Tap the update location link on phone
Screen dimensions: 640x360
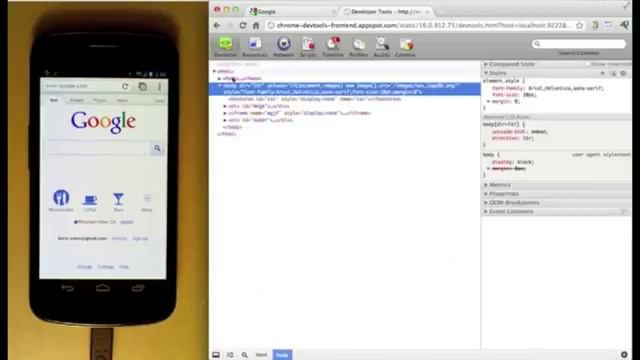[x=127, y=222]
